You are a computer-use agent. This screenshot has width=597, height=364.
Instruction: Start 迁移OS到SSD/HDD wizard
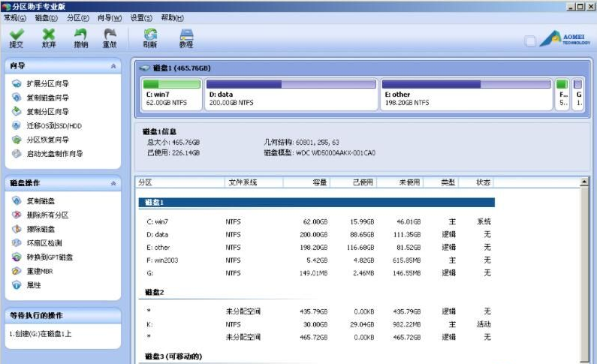(x=54, y=126)
